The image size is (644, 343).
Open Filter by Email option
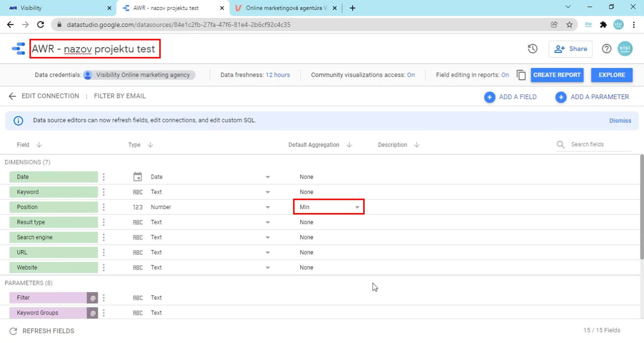120,96
